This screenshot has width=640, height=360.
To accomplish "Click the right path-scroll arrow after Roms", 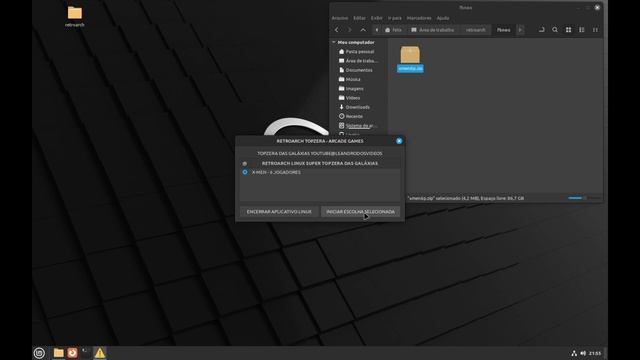I will click(520, 30).
